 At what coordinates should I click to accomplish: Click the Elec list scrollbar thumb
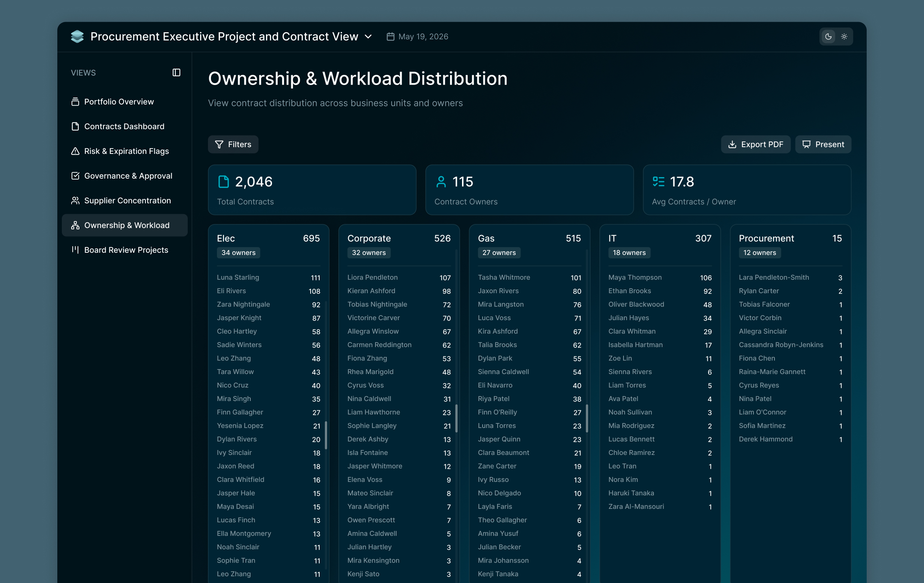click(326, 435)
